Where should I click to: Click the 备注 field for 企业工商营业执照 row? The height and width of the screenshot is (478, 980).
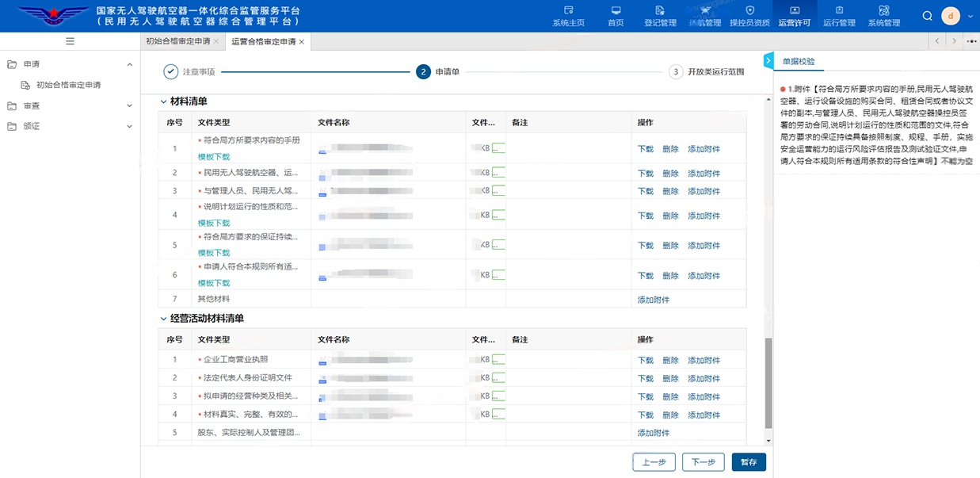pyautogui.click(x=569, y=360)
